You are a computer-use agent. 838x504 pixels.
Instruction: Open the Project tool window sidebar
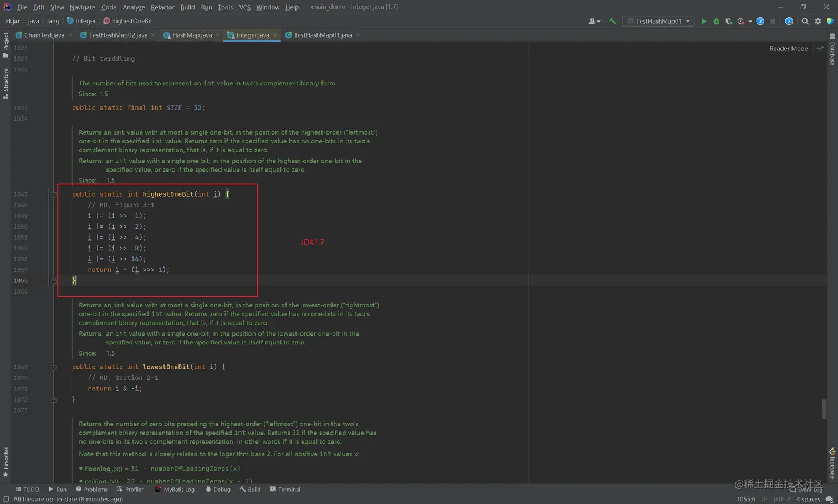(x=6, y=45)
